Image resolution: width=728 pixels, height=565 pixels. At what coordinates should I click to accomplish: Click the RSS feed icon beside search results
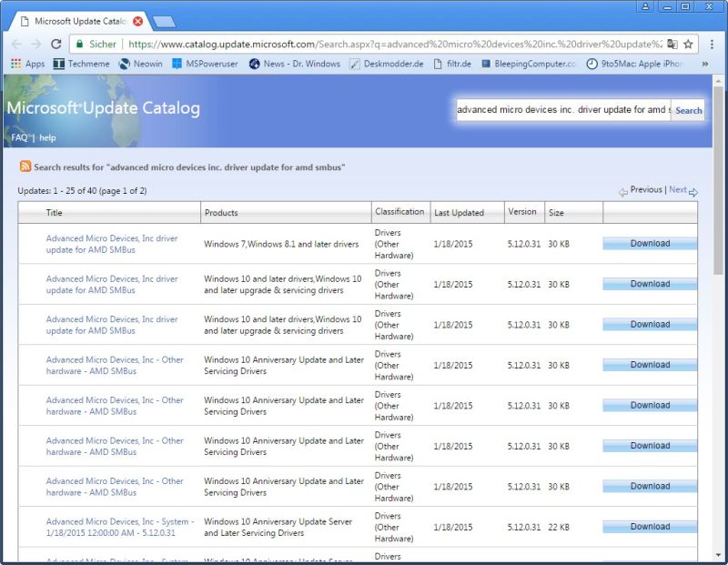pyautogui.click(x=25, y=166)
